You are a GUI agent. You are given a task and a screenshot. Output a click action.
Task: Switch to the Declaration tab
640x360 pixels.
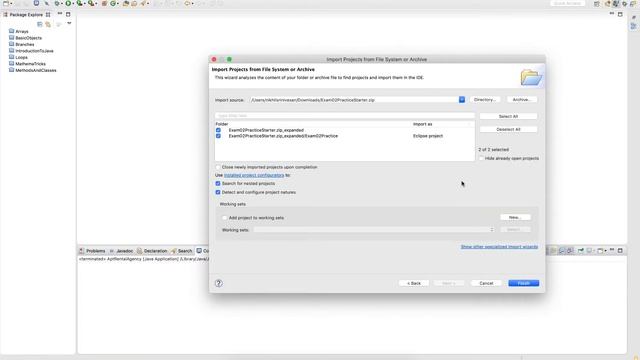pyautogui.click(x=152, y=251)
